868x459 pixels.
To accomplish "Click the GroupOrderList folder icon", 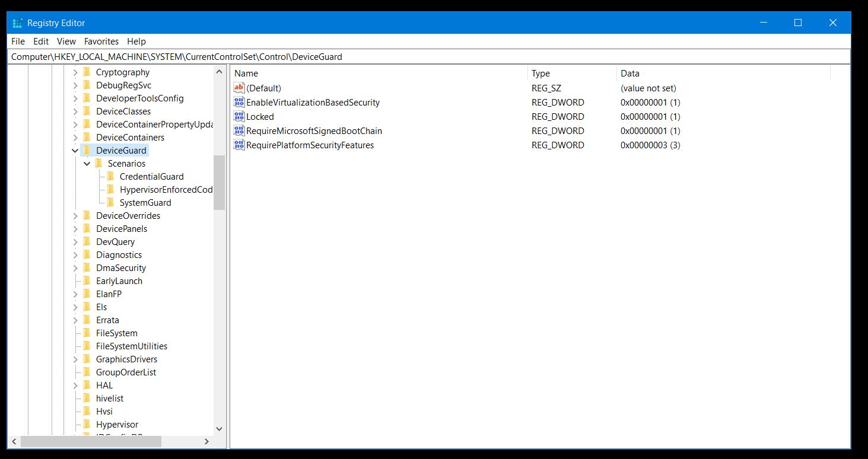I will tap(87, 372).
